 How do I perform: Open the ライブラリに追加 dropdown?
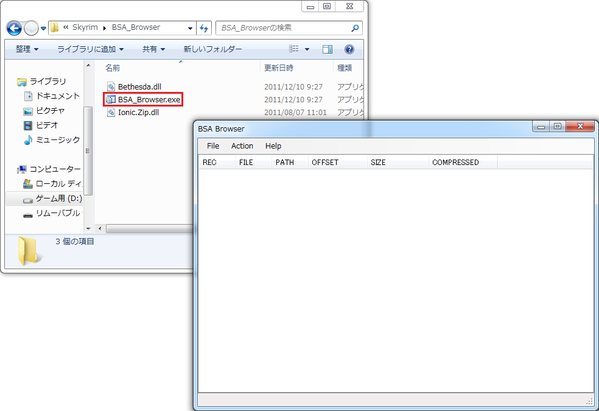(91, 49)
